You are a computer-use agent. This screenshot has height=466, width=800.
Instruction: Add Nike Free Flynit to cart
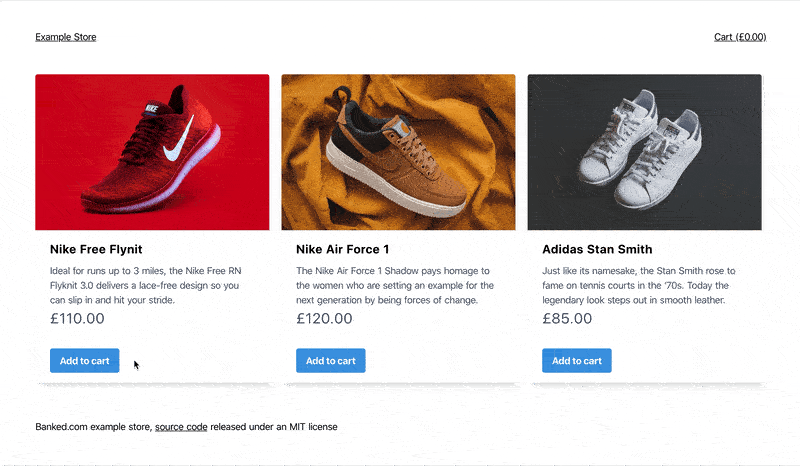pos(85,360)
